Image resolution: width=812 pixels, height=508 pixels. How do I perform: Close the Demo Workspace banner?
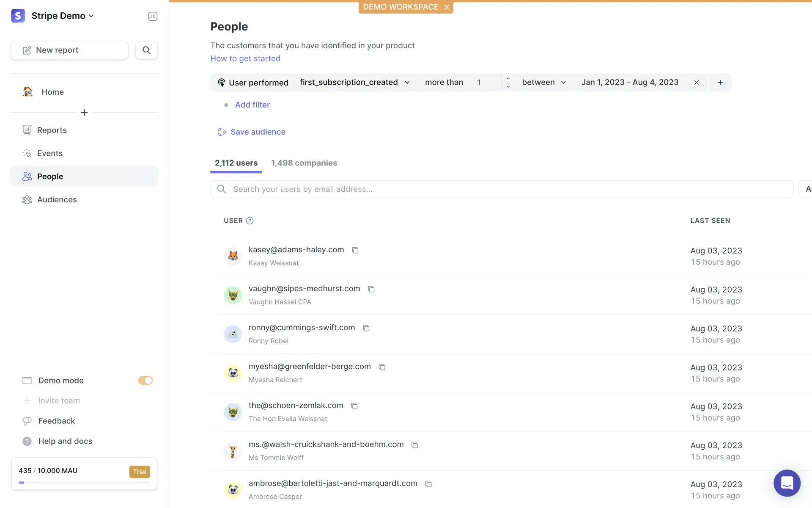pyautogui.click(x=447, y=7)
